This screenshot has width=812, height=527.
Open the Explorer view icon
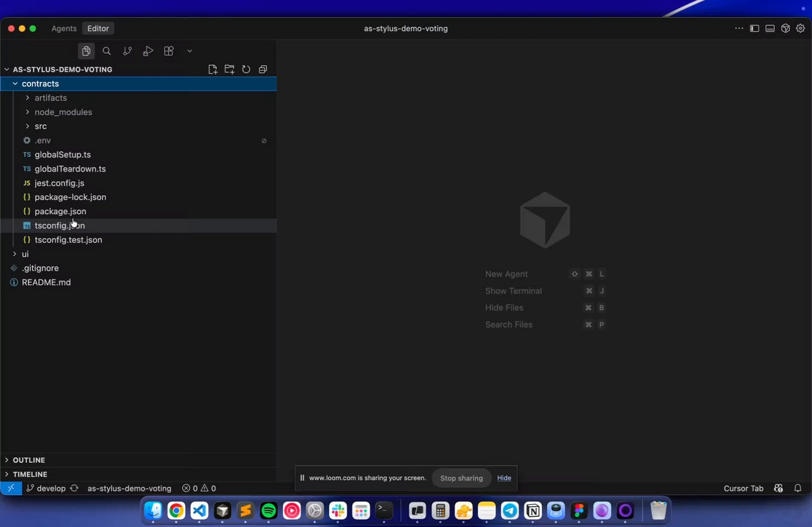coord(86,51)
